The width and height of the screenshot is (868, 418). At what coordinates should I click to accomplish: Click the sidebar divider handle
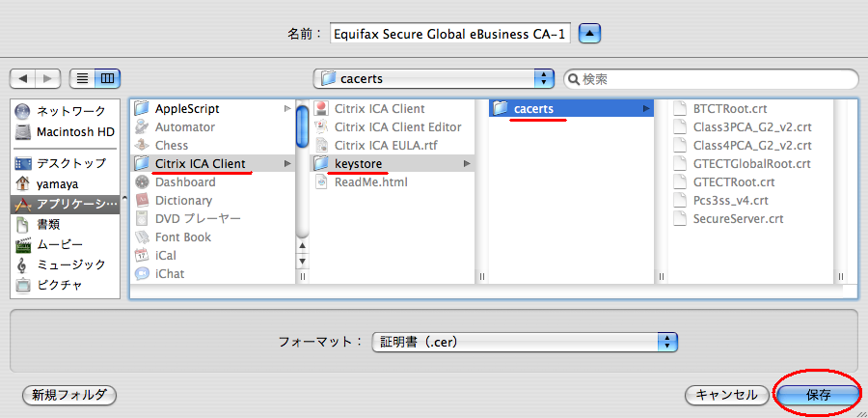click(x=124, y=197)
